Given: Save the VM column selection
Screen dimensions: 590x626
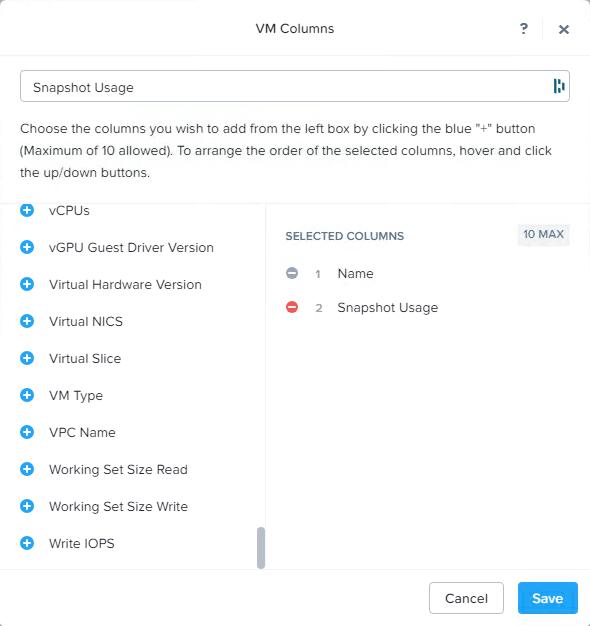Looking at the screenshot, I should [x=548, y=598].
